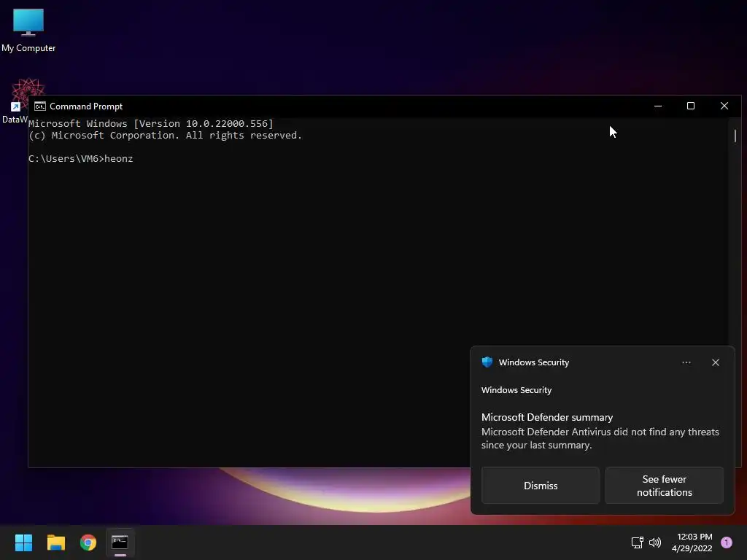Click the Command Prompt title bar icon
The image size is (747, 560).
coord(40,106)
